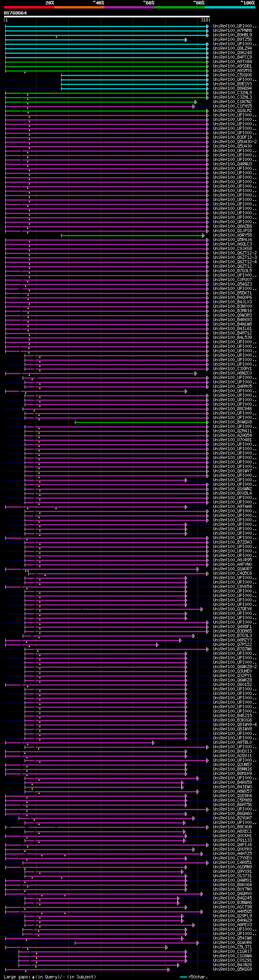Click the label UniRef100_Q5U430-2
The height and width of the screenshot is (980, 259).
[x=235, y=142]
